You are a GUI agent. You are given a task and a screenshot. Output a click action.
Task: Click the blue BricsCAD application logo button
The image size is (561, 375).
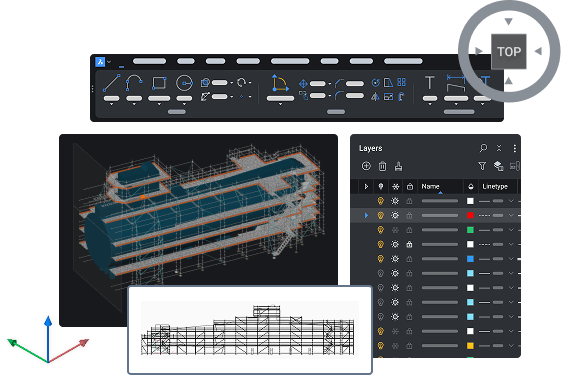coord(100,62)
